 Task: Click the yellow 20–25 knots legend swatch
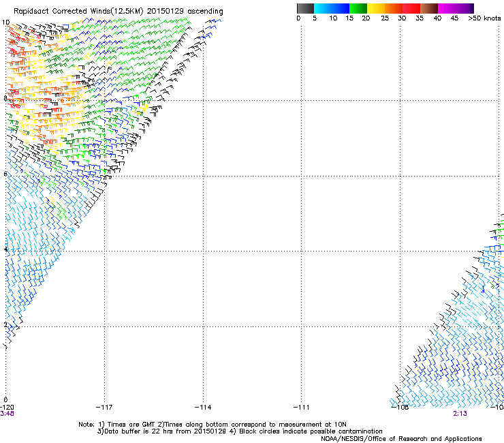[x=376, y=8]
